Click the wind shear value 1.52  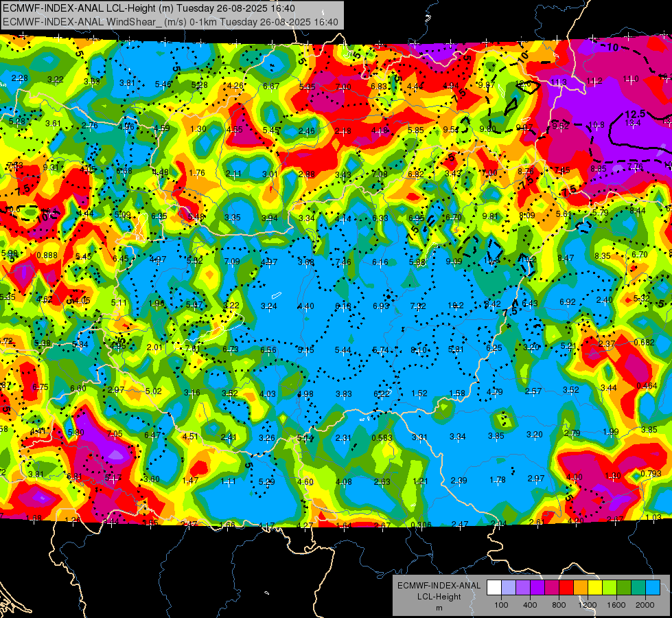(419, 393)
